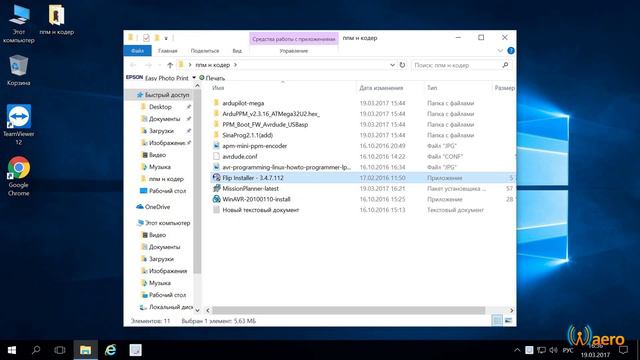Open Task View on the taskbar

[x=60, y=350]
